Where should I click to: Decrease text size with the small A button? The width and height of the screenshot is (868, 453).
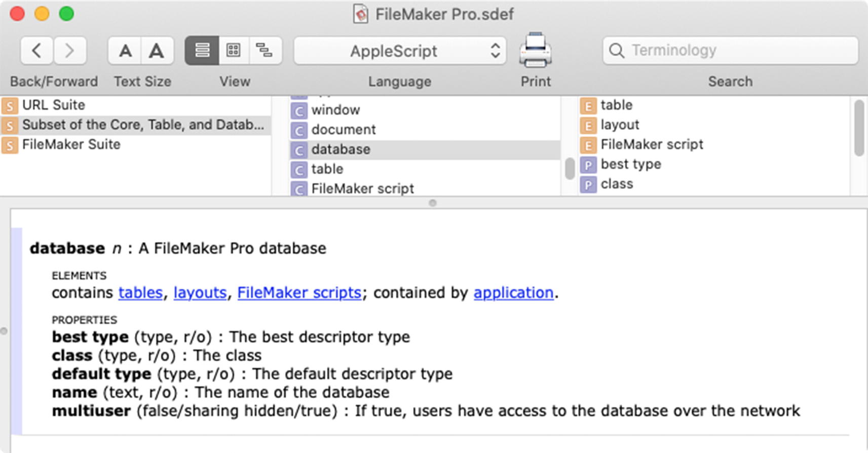pyautogui.click(x=125, y=50)
